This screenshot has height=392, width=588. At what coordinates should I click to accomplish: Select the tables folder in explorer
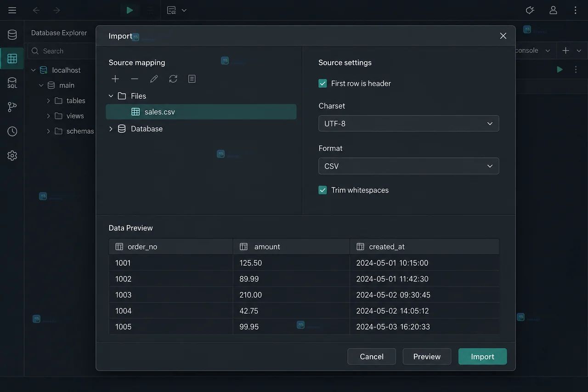click(76, 101)
